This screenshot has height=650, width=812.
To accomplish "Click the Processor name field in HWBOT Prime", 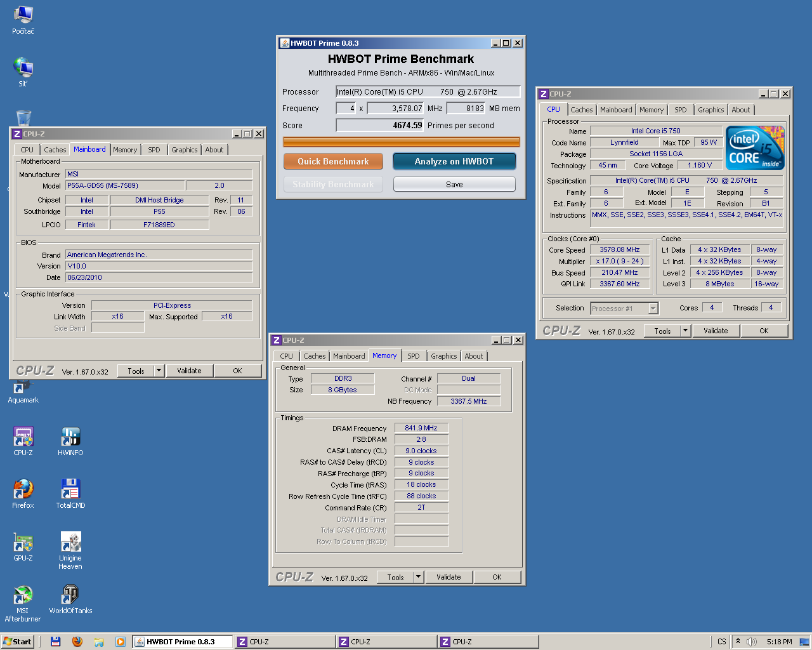I will tap(428, 91).
